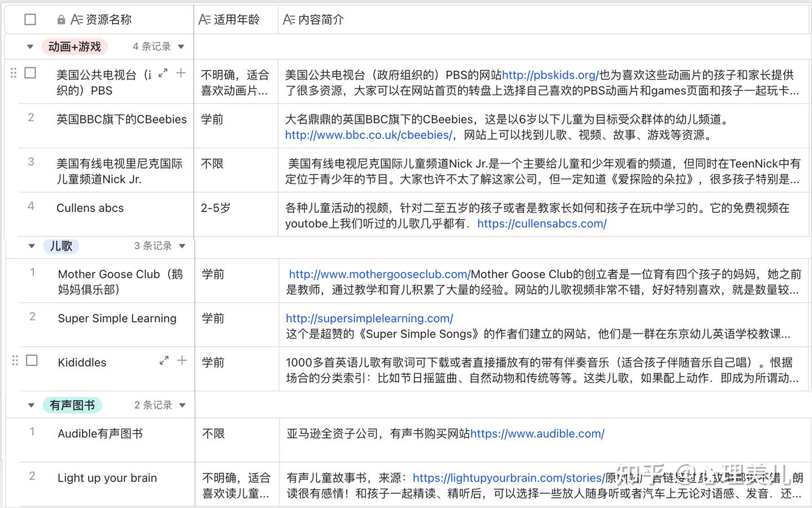Open the 2 条记录 dropdown for 有声图书
Image resolution: width=812 pixels, height=508 pixels.
coord(182,405)
